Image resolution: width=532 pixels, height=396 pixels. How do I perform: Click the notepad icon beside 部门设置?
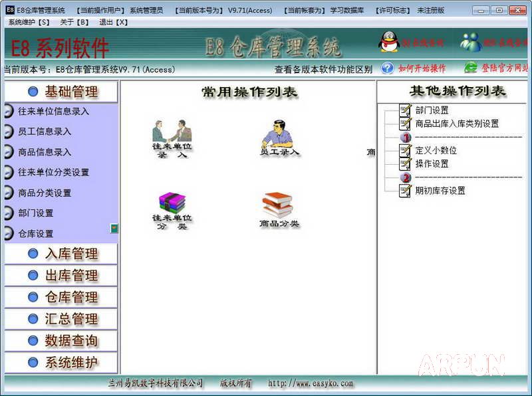click(x=405, y=110)
